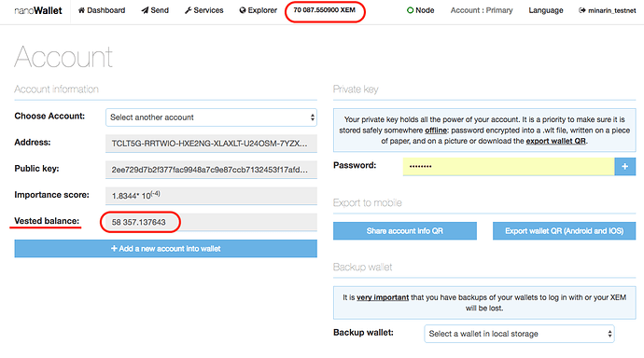
Task: Click into the Password field
Action: pos(509,167)
